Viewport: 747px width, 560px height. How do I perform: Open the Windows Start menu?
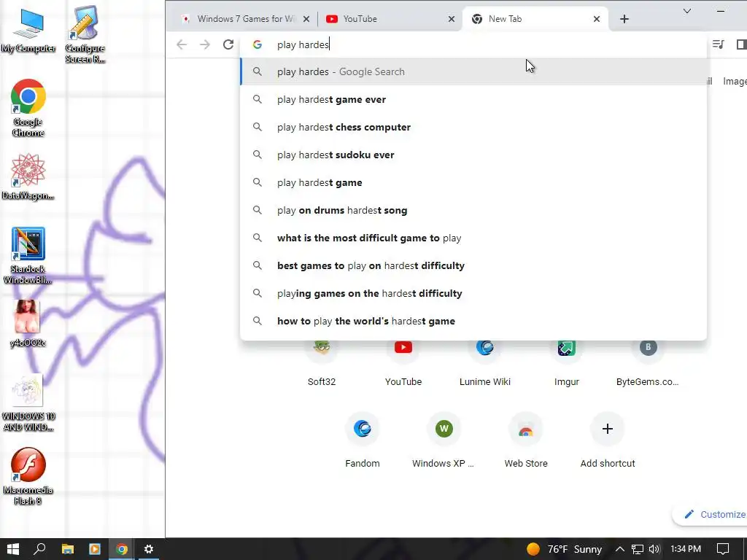click(x=13, y=549)
